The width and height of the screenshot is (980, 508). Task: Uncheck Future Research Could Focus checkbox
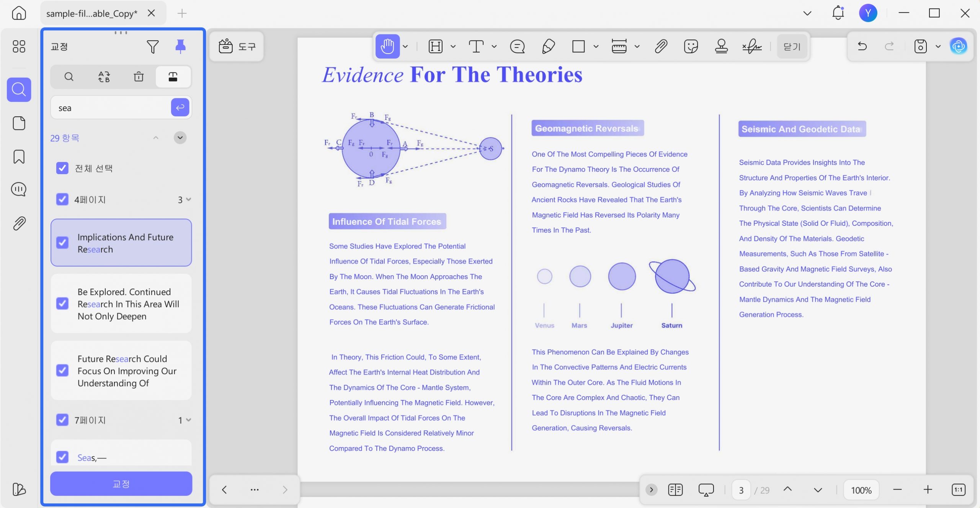62,371
